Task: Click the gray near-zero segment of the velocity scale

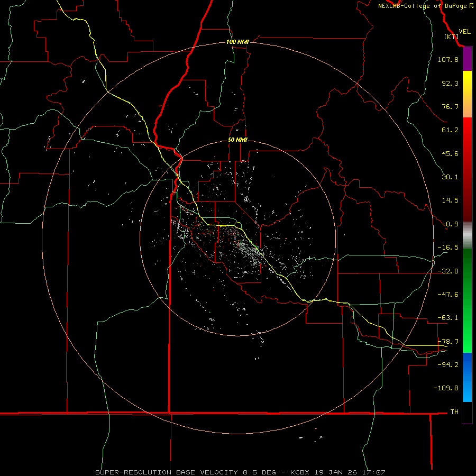Action: click(467, 235)
